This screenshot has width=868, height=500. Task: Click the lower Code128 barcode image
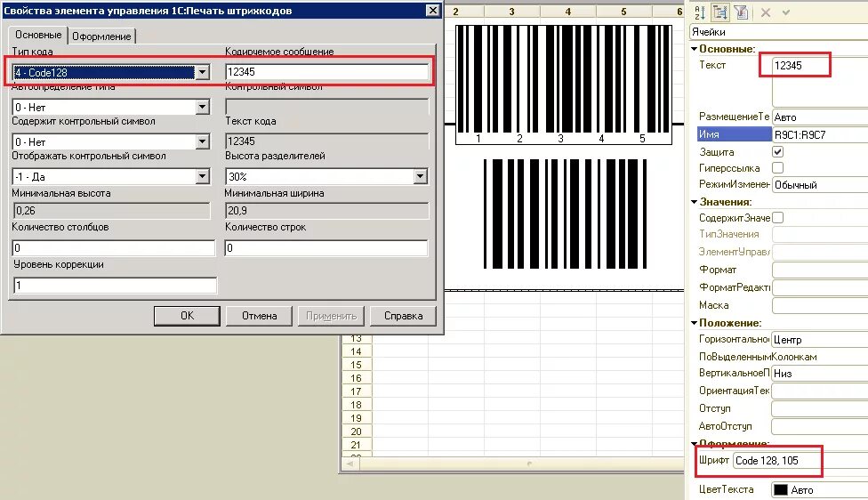[x=565, y=214]
